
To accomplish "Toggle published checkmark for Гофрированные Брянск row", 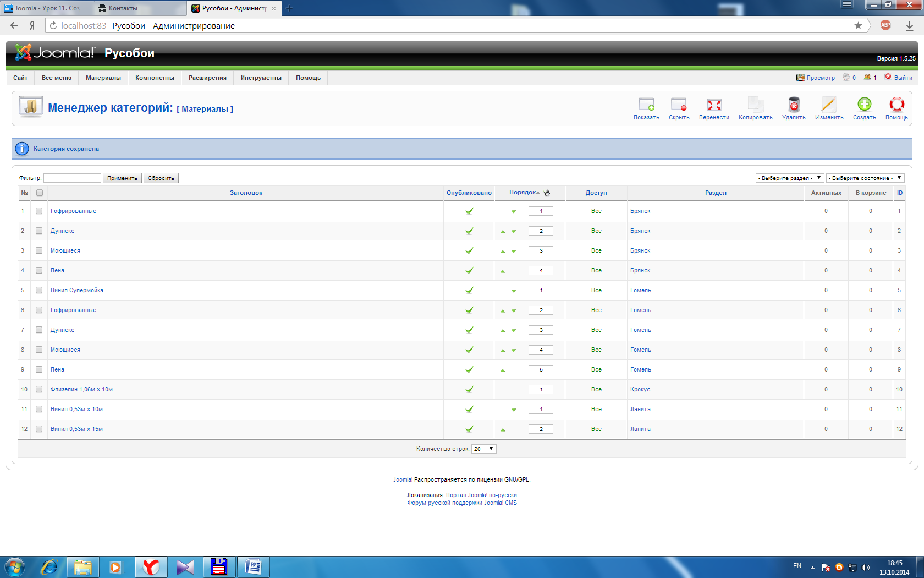I will [x=469, y=211].
